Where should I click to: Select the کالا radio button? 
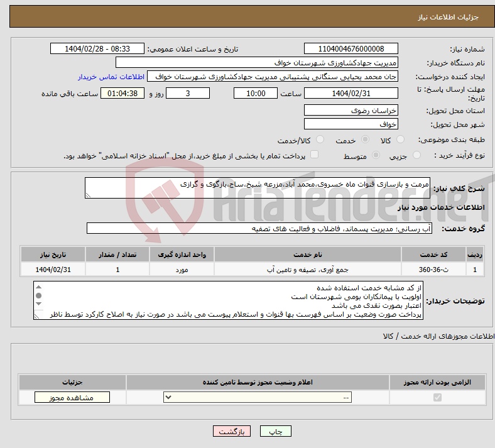coord(400,139)
